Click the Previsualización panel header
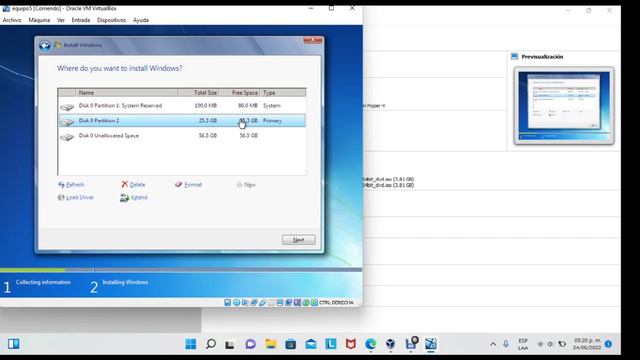640x360 pixels. tap(542, 57)
